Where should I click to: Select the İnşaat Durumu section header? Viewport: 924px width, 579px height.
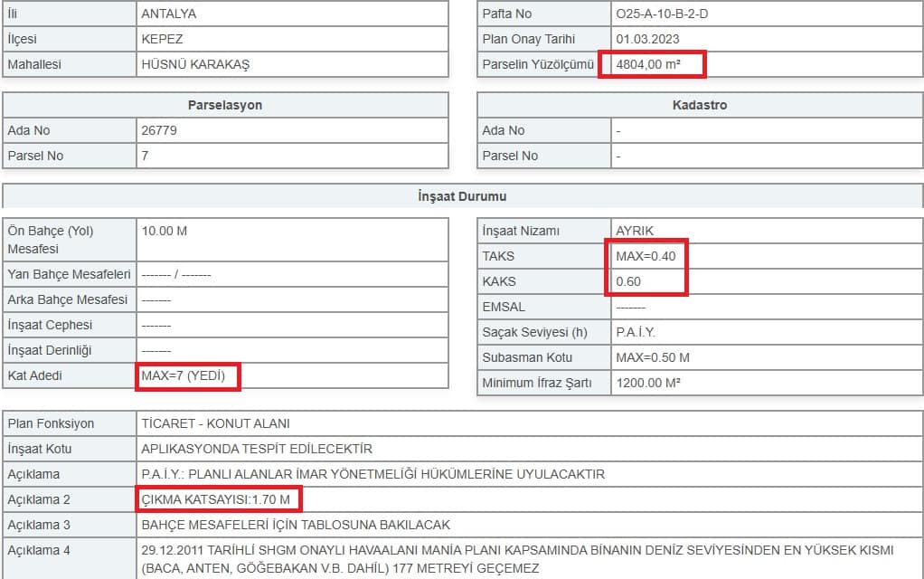click(461, 196)
